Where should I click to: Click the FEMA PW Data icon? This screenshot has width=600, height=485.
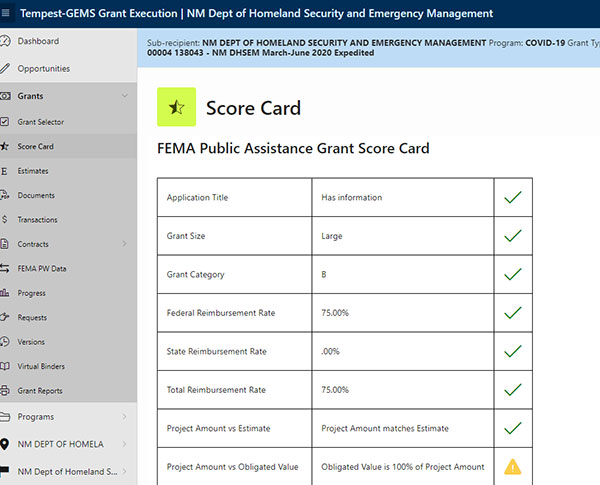5,269
